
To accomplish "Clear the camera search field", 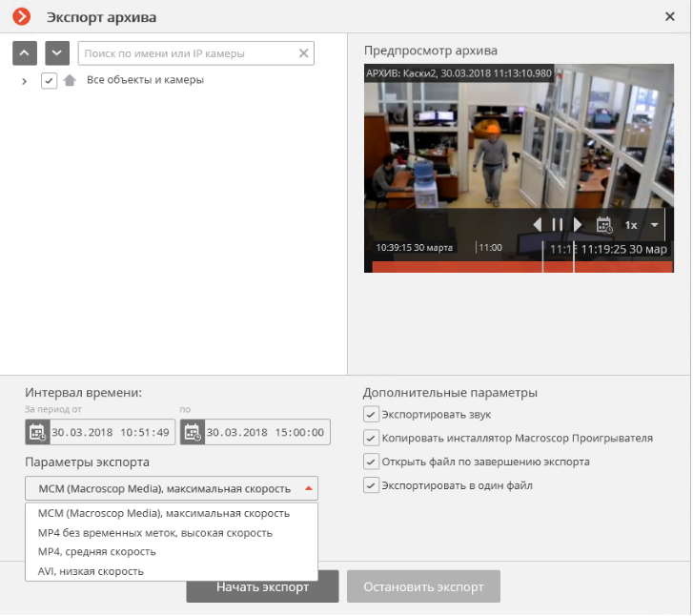I will 304,53.
